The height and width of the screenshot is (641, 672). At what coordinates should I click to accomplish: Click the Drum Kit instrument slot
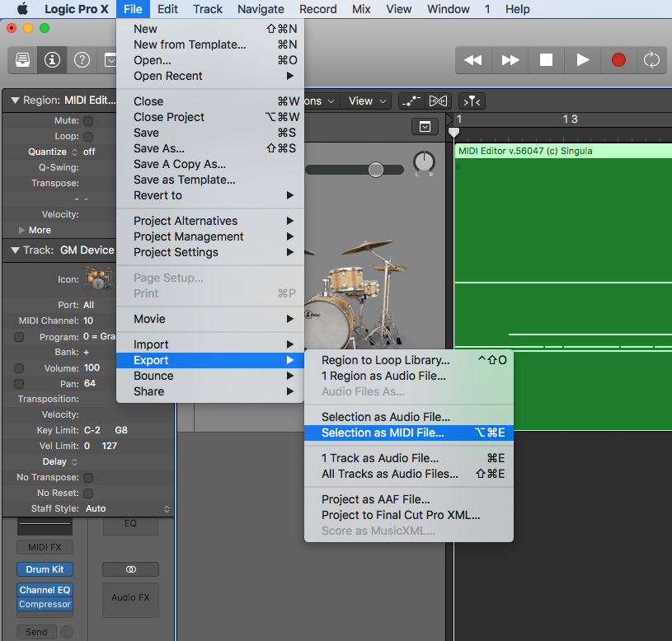click(45, 569)
